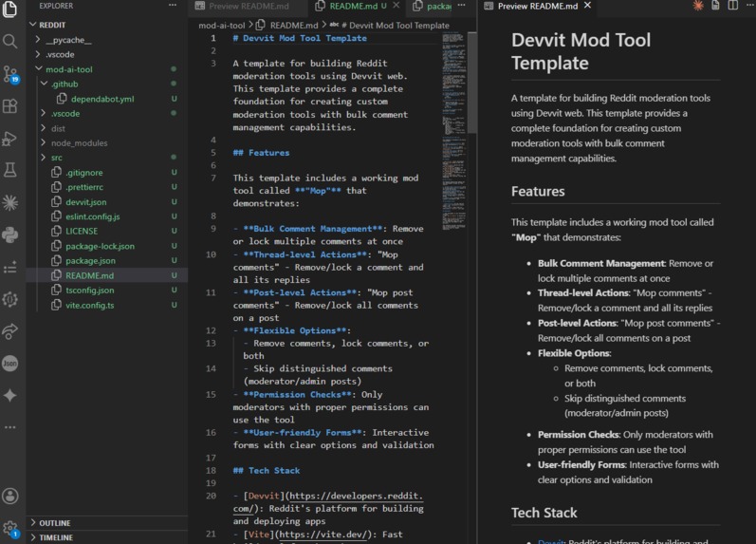This screenshot has width=756, height=544.
Task: Open Source Control view with 19 badge
Action: point(10,74)
